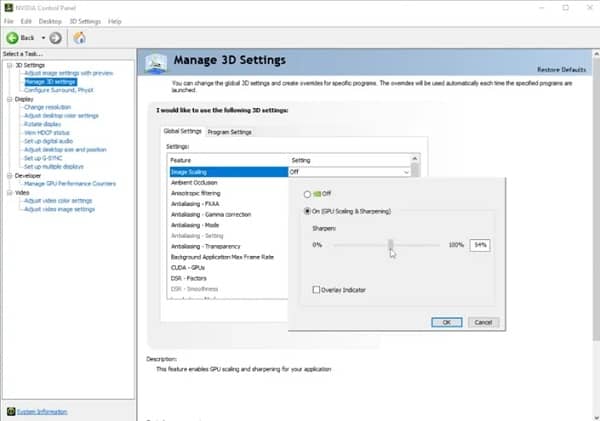Viewport: 600px width, 421px height.
Task: Select the Ambient Occlusion feature row
Action: [228, 183]
